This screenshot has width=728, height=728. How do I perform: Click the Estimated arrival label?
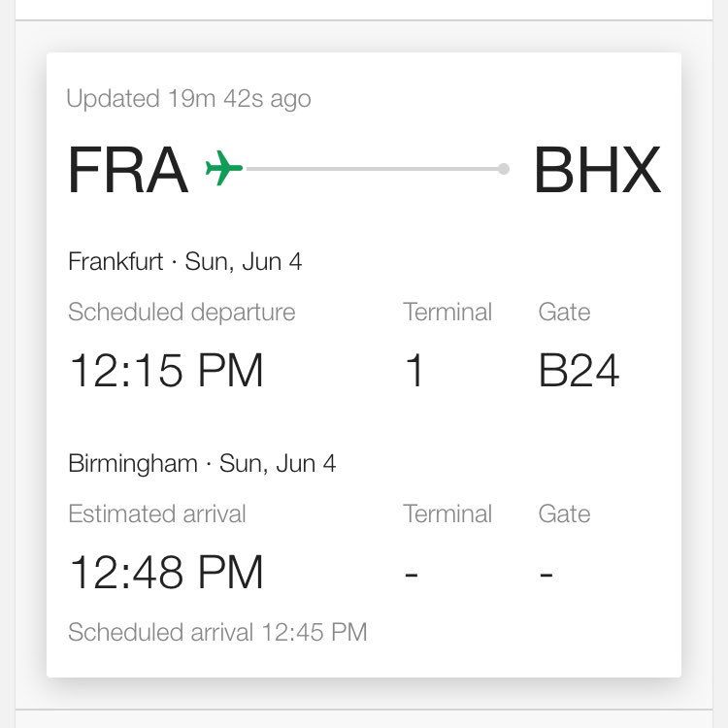(157, 513)
